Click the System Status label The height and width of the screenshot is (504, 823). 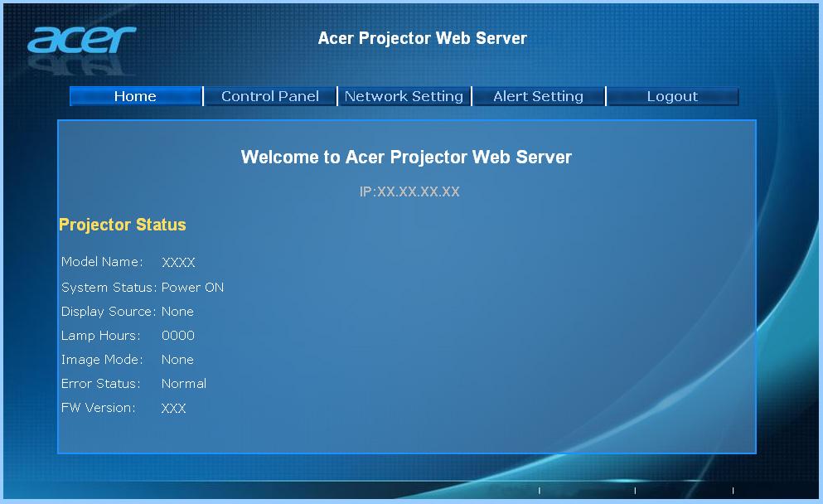click(x=109, y=287)
